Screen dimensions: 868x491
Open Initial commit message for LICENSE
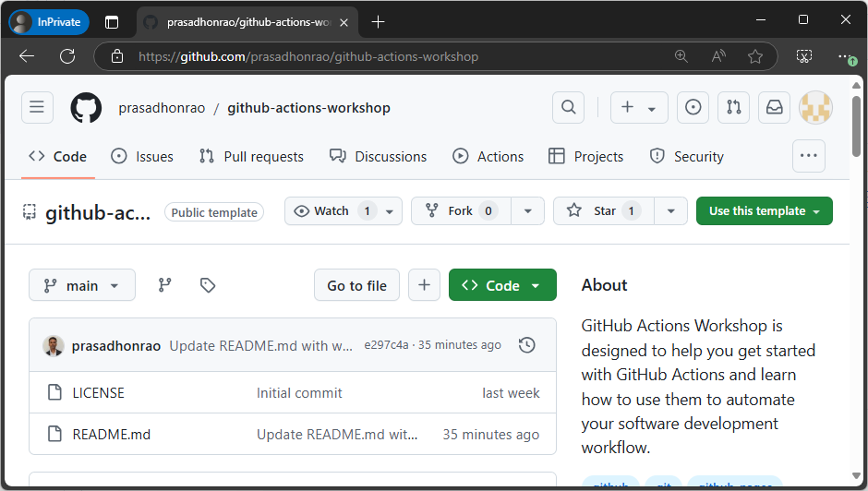tap(299, 393)
